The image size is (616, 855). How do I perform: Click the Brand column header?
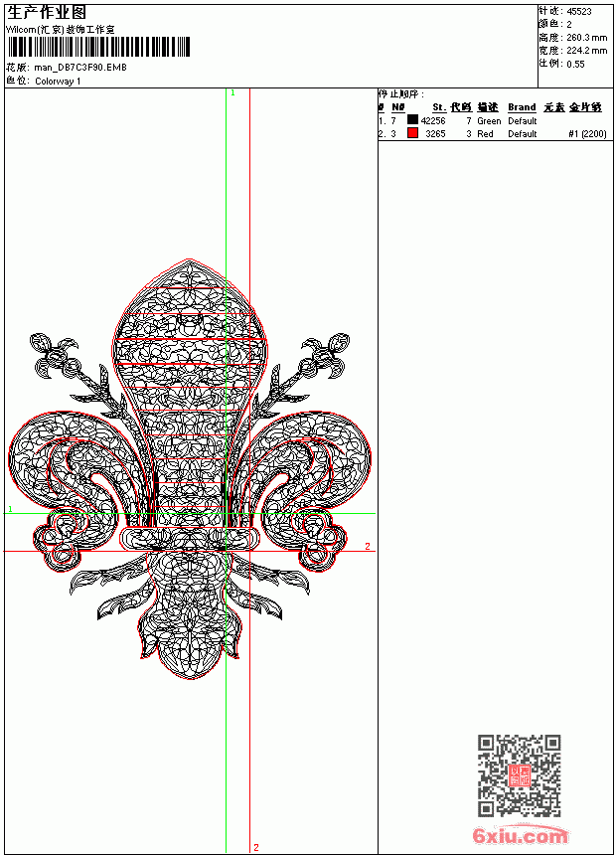[x=522, y=107]
